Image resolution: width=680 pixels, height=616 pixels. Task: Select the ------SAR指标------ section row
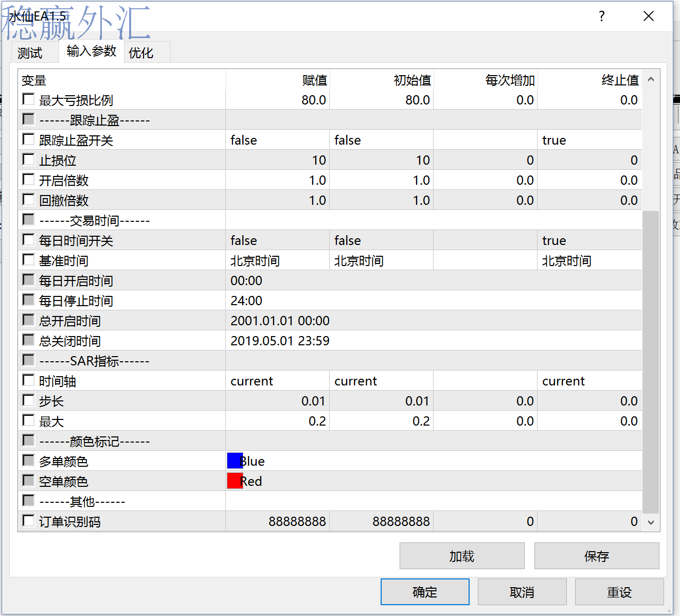330,361
